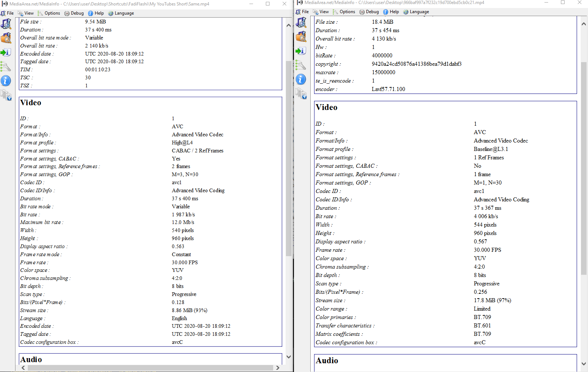588x372 pixels.
Task: Click Open File icon in right window sidebar
Action: [301, 23]
